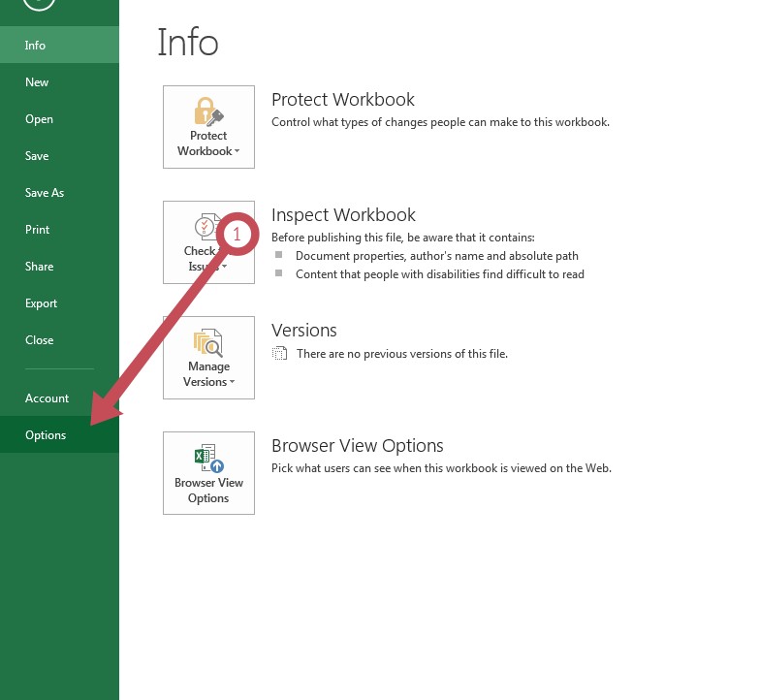
Task: Click the back arrow circle at top
Action: [39, 4]
